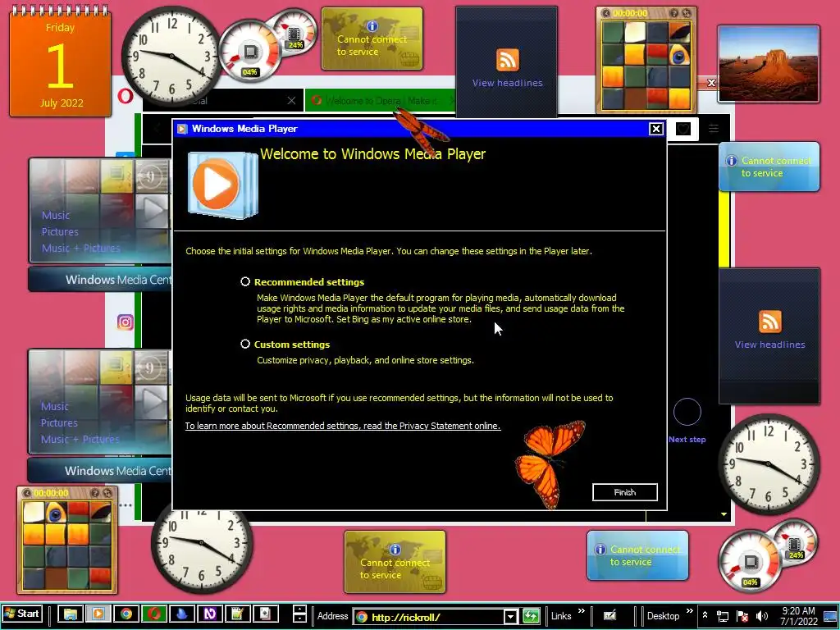Click the yellow Opera scrollbar thumb
The width and height of the screenshot is (840, 630).
coord(724,228)
